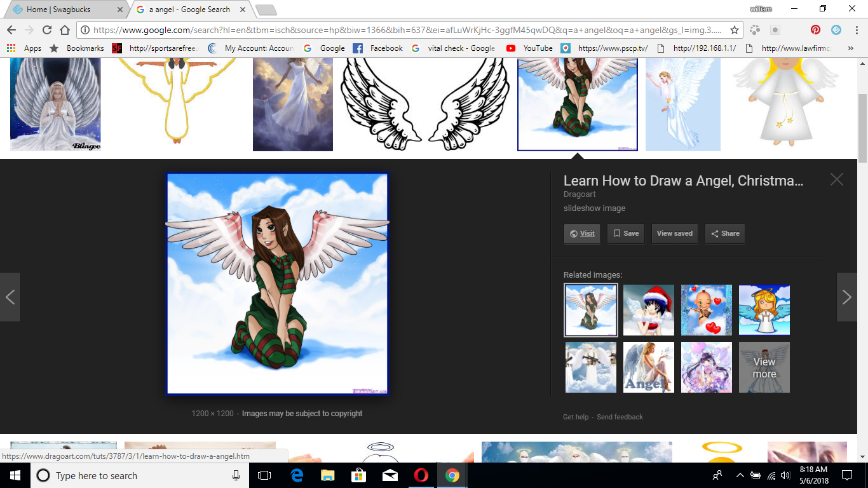Open the Facebook bookmark
Image resolution: width=868 pixels, height=488 pixels.
click(x=377, y=48)
